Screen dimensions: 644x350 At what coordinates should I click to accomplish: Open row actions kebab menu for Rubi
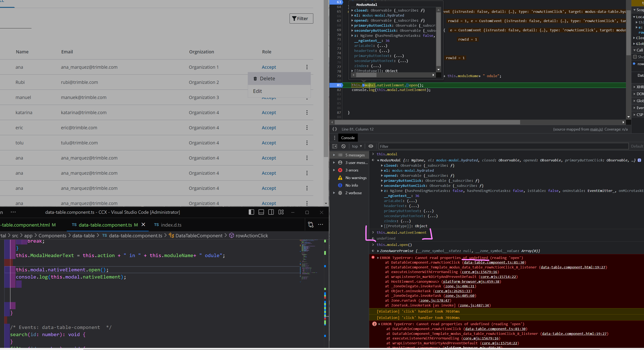(307, 82)
